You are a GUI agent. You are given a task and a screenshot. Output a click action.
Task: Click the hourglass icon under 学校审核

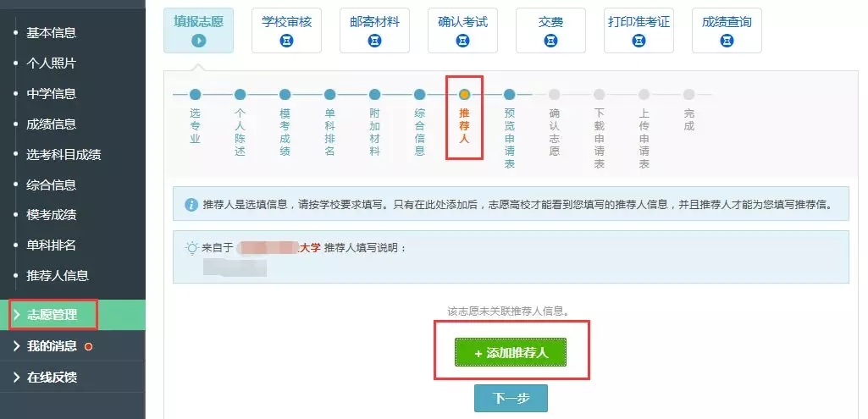286,41
